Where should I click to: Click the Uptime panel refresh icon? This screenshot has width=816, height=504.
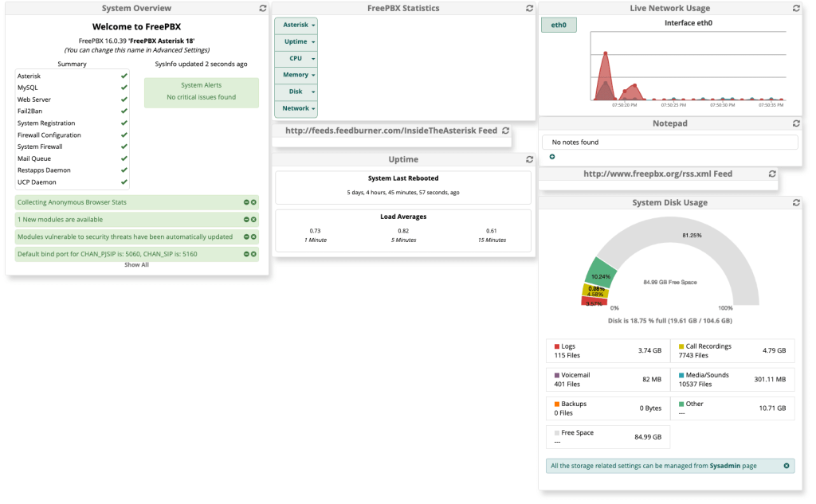(529, 159)
